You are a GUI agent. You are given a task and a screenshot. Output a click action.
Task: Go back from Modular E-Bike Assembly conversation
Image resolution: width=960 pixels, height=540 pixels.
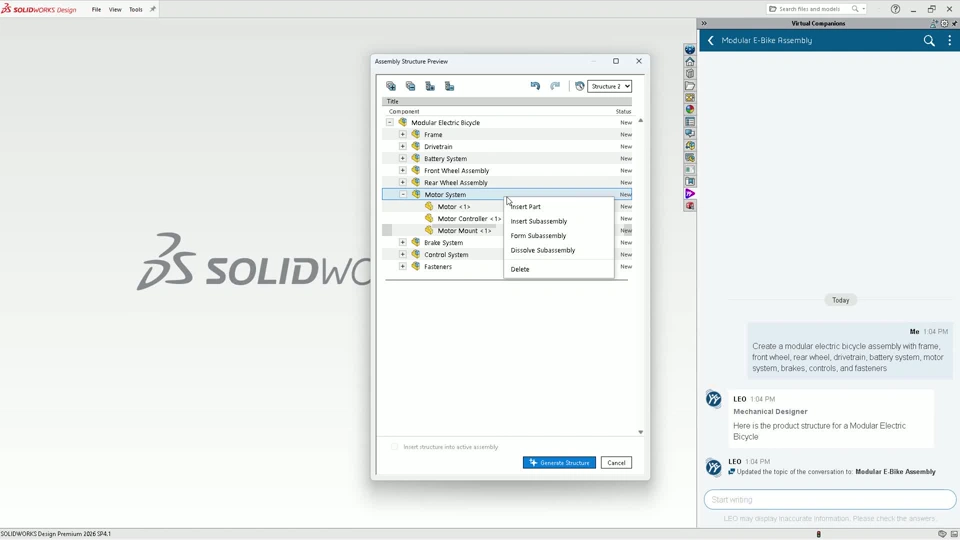(x=710, y=40)
